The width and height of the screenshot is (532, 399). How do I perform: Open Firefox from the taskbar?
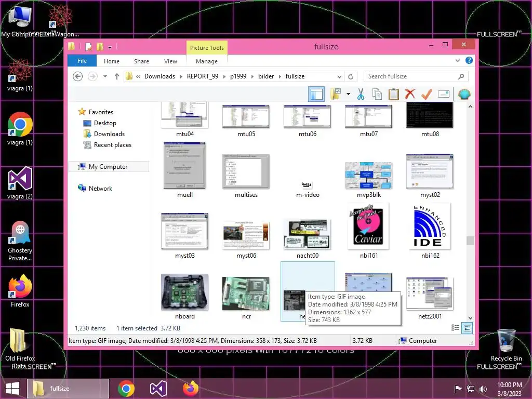190,389
